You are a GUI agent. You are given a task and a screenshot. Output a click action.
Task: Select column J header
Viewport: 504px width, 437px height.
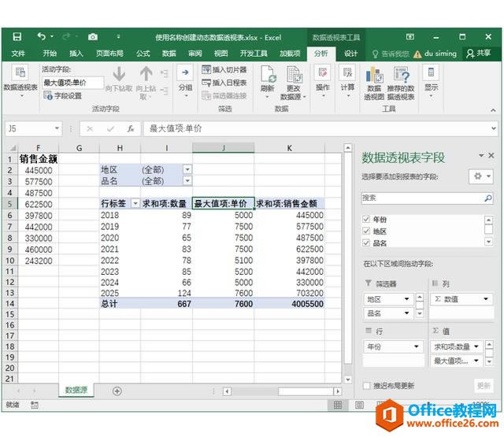(x=223, y=148)
